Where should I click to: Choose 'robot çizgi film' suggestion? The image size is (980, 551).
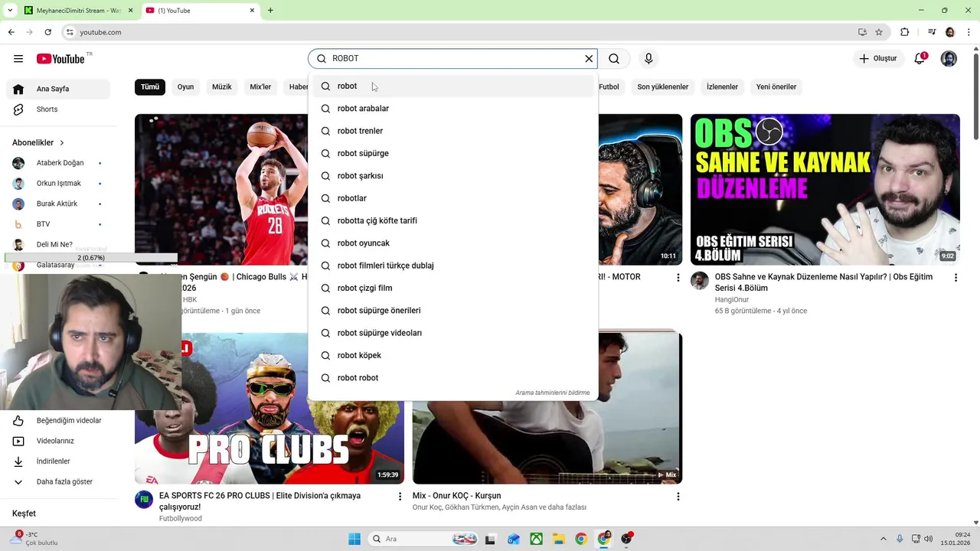pyautogui.click(x=452, y=289)
